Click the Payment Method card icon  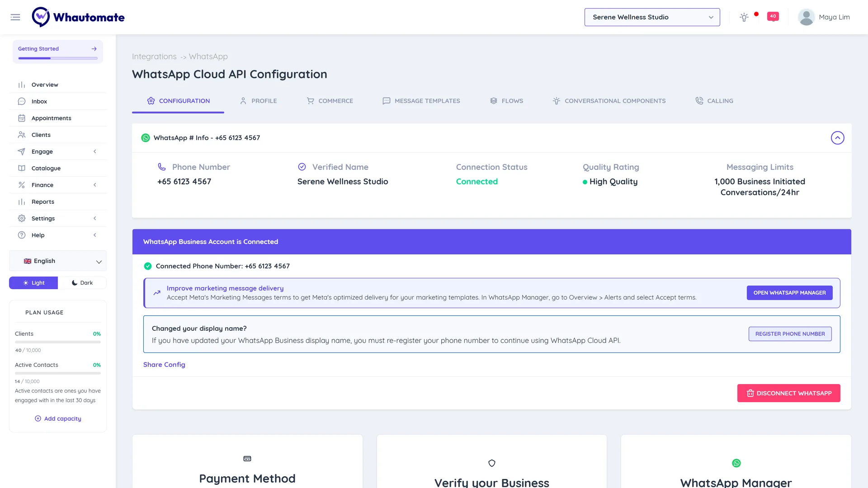click(247, 459)
